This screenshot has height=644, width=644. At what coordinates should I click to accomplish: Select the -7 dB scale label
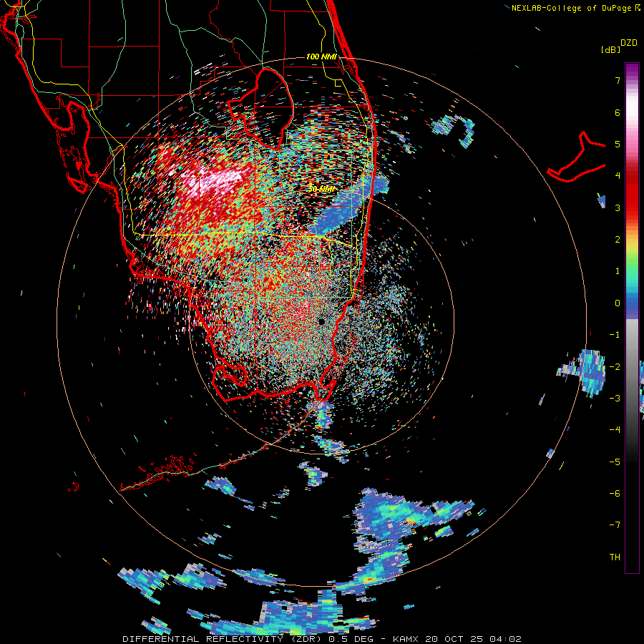pos(615,525)
